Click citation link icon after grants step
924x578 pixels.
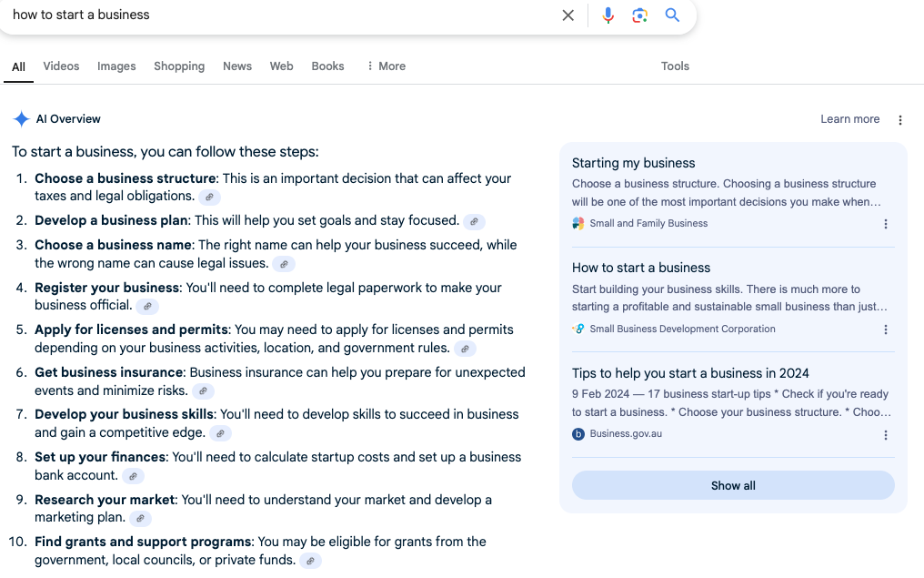coord(310,561)
